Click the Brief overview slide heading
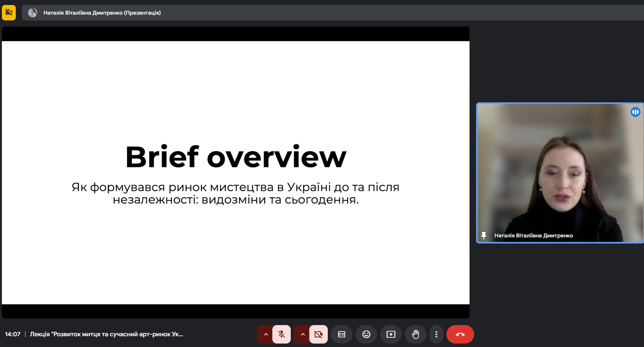This screenshot has height=347, width=644. (x=236, y=157)
